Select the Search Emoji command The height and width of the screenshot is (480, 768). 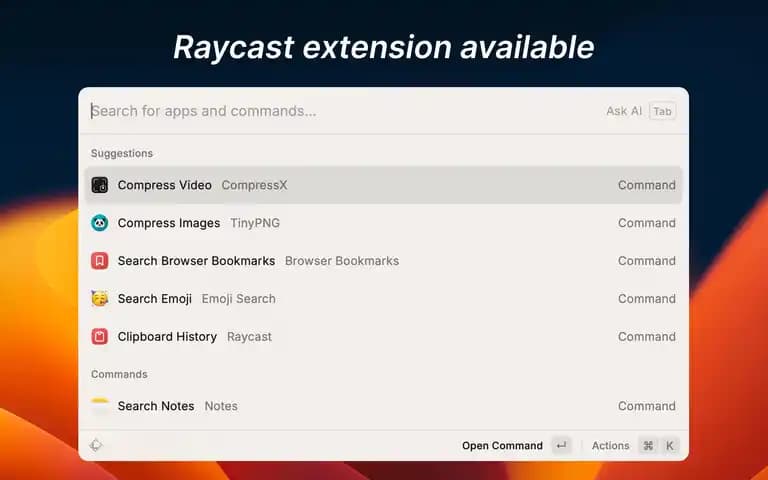384,298
